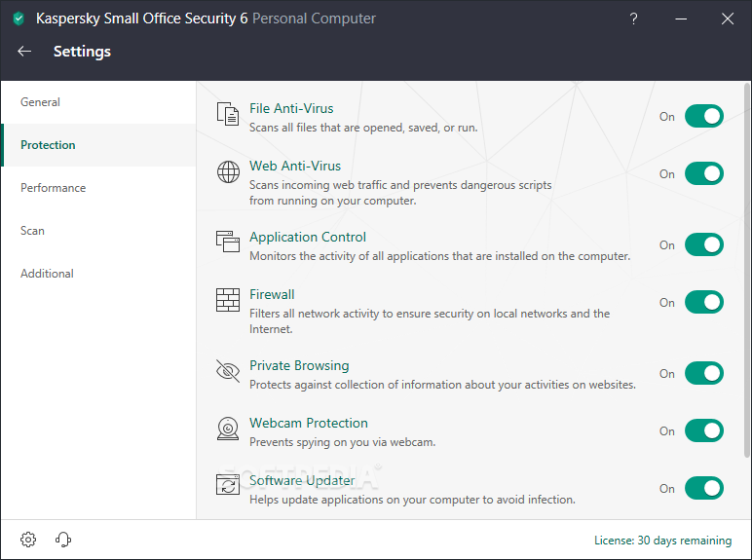
Task: Open the Firewall settings link
Action: [272, 294]
